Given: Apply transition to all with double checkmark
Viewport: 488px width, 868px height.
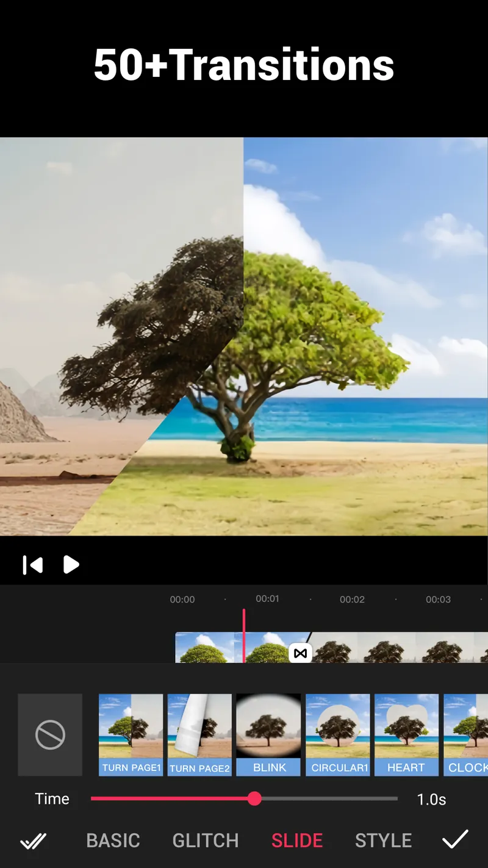Looking at the screenshot, I should click(32, 840).
